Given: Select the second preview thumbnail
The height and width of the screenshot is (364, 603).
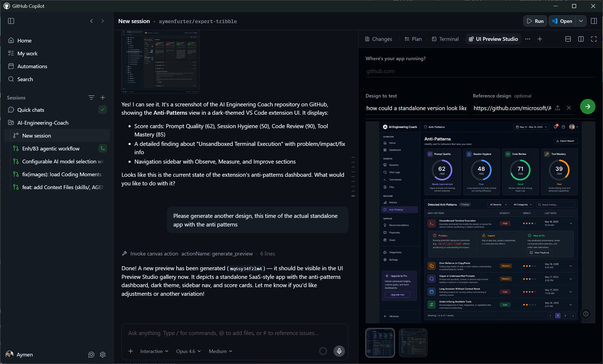Looking at the screenshot, I should [413, 343].
